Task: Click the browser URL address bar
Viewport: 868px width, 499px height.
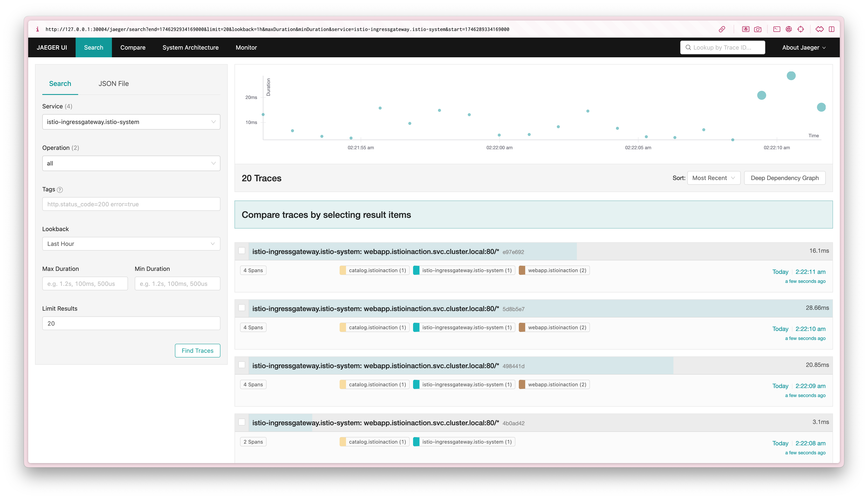Action: (278, 29)
